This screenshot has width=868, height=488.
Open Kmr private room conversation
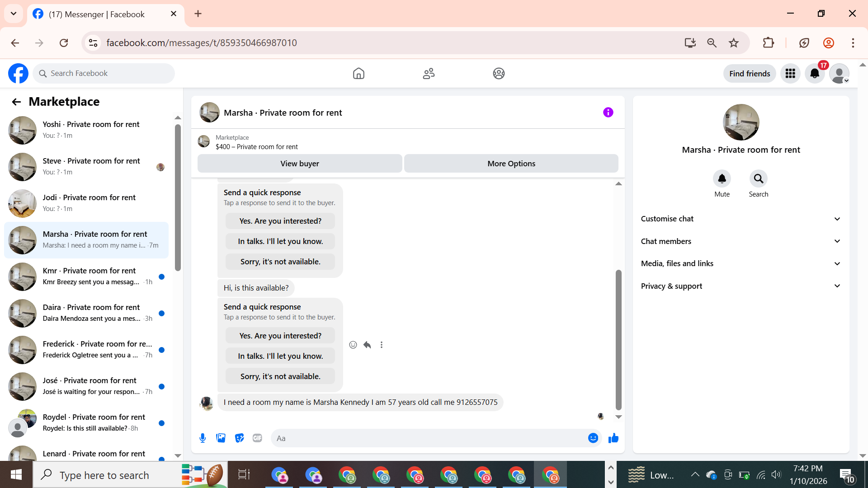pyautogui.click(x=89, y=276)
